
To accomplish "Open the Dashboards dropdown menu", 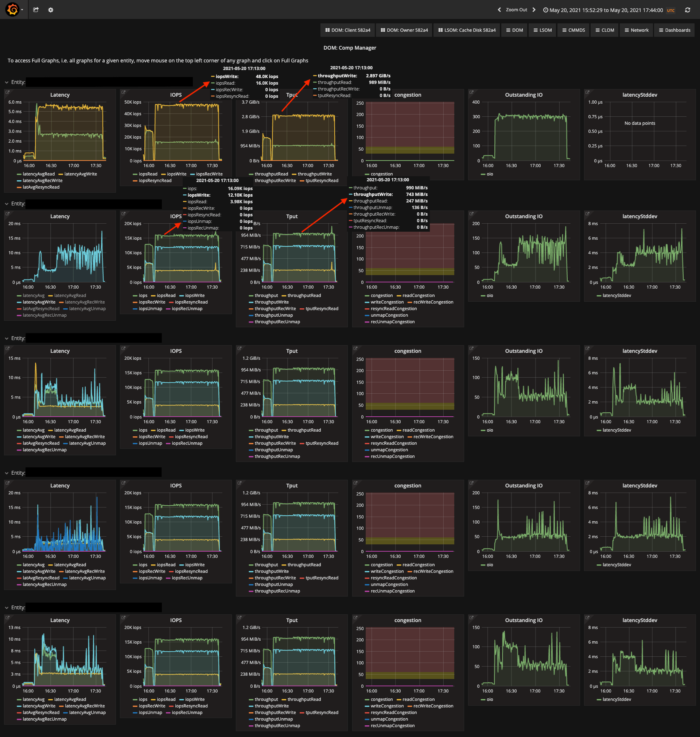I will coord(674,30).
